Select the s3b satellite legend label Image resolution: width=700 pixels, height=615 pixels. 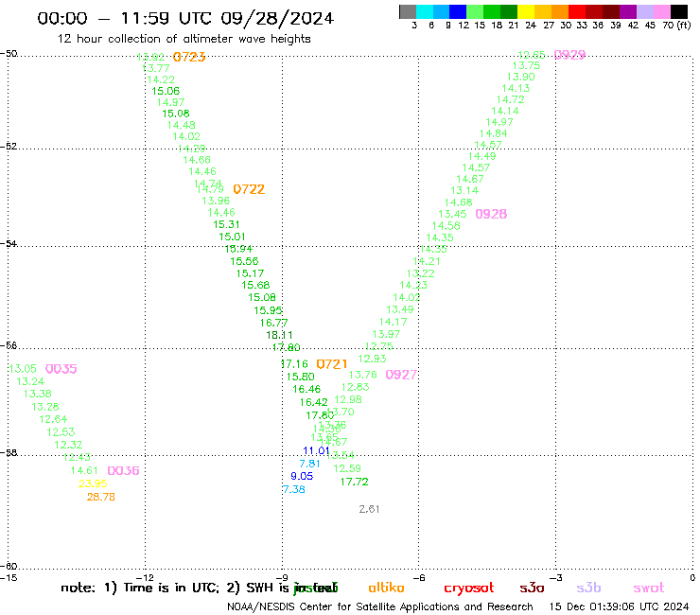tap(588, 588)
